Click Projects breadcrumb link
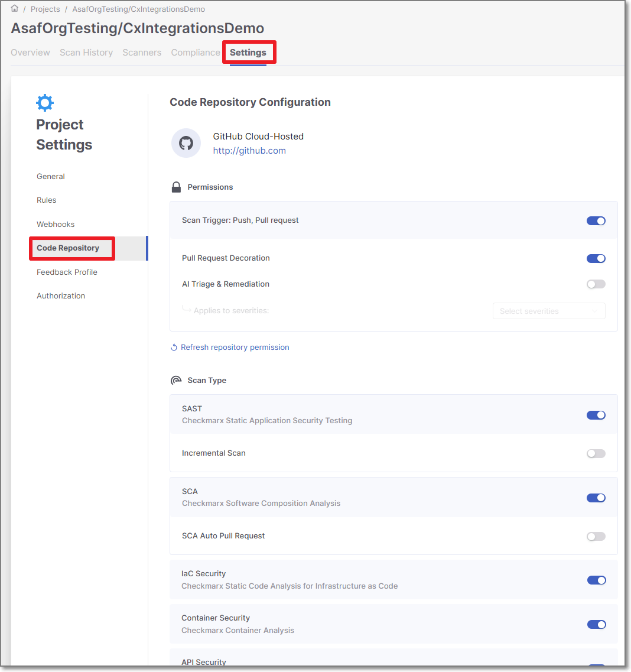The image size is (631, 672). point(45,9)
